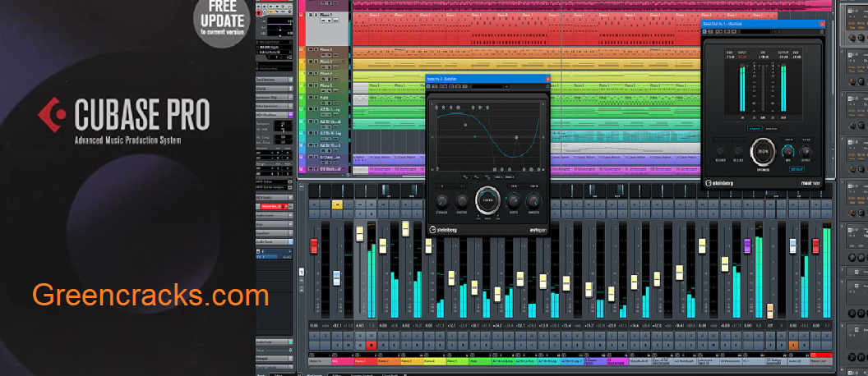The image size is (868, 376).
Task: Expand the Equalizers inspector section
Action: pyautogui.click(x=274, y=233)
